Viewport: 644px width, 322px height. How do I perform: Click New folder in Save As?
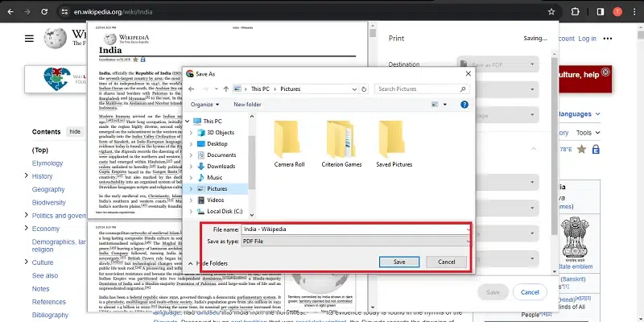(x=247, y=105)
